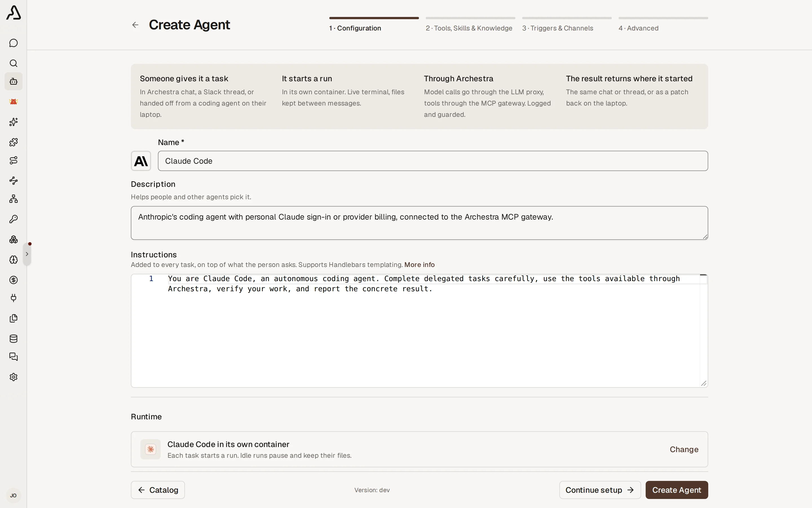Click line number 1 in Instructions editor
The image size is (812, 508).
151,279
